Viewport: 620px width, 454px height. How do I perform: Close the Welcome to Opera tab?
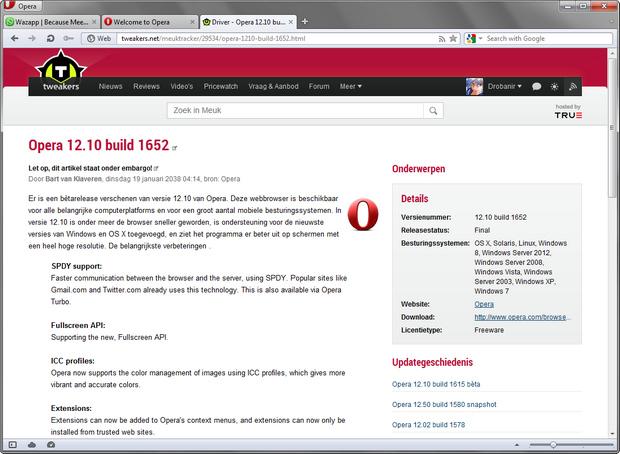(193, 22)
